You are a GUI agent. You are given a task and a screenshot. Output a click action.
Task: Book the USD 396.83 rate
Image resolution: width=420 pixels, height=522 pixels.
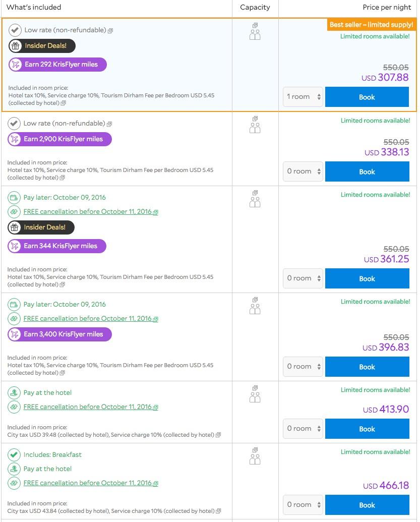coord(367,367)
